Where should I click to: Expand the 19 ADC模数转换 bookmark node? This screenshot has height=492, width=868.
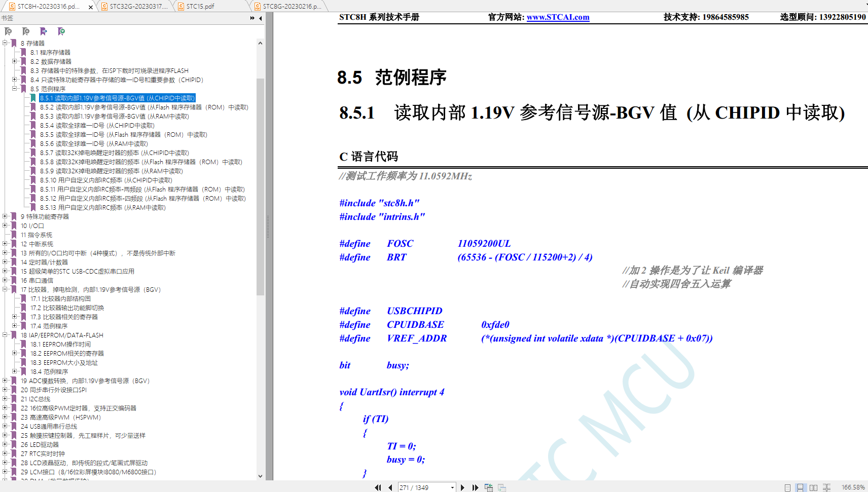5,381
